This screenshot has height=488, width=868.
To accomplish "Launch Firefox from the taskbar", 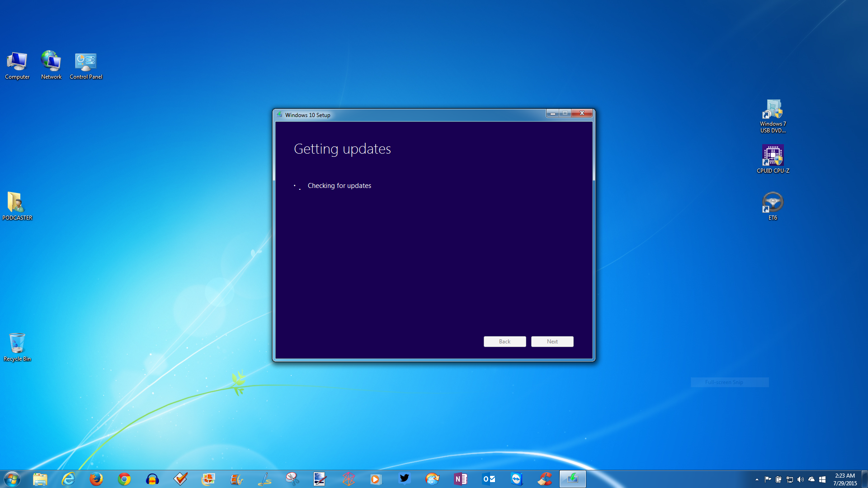I will tap(97, 479).
